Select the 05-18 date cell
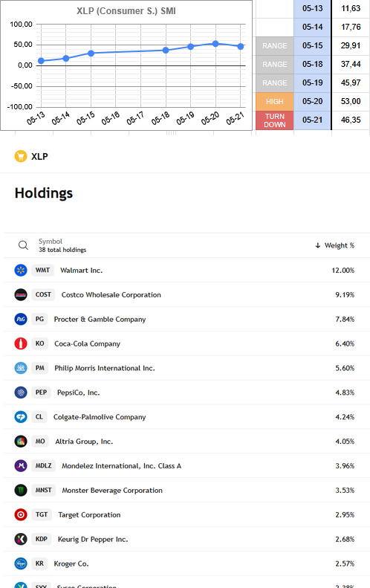 pos(312,64)
